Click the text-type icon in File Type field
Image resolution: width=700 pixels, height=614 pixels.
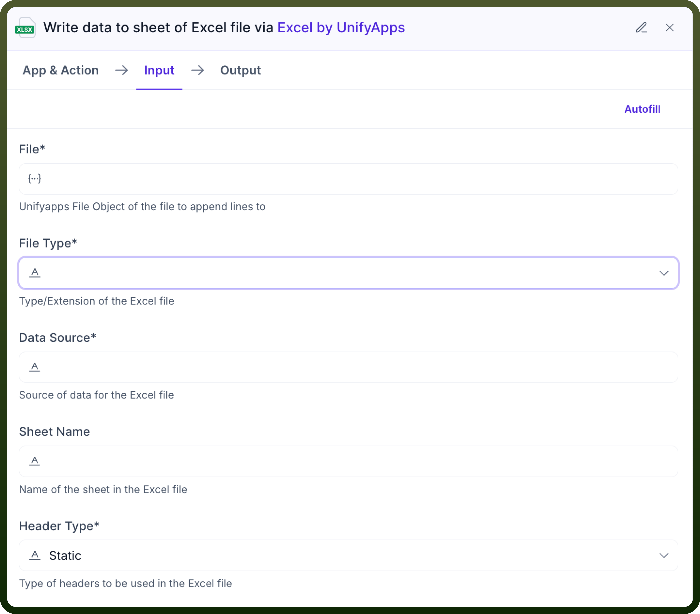pyautogui.click(x=35, y=273)
